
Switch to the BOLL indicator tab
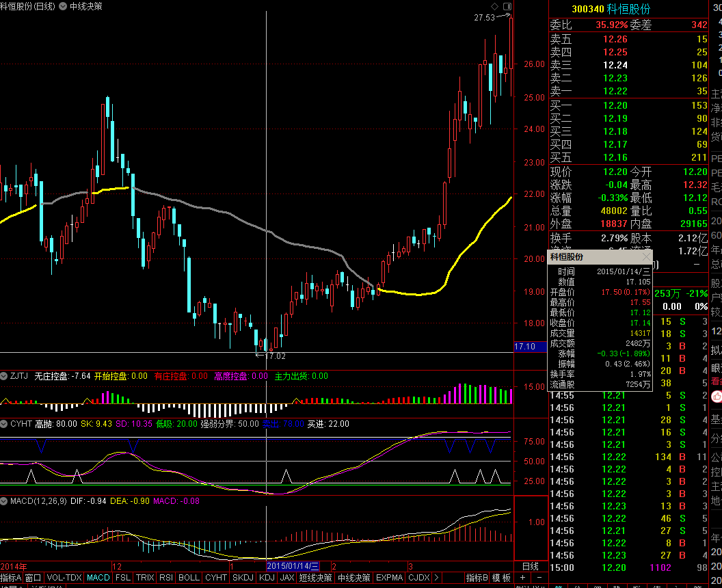189,578
